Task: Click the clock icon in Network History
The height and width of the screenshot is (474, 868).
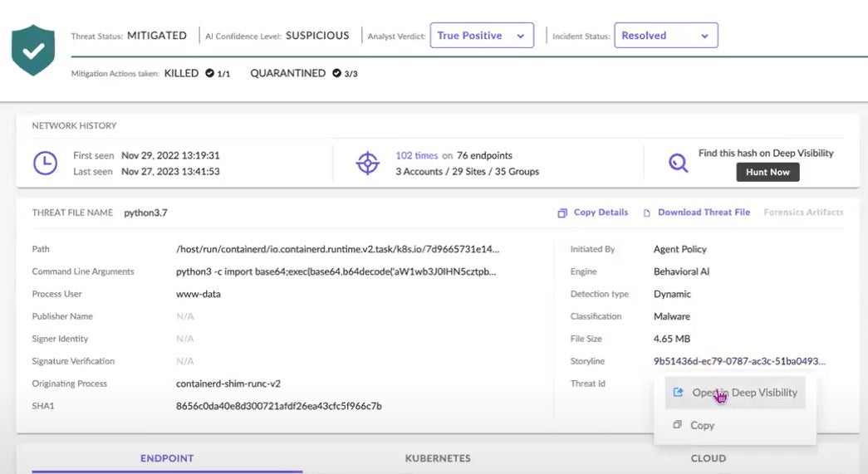Action: [x=45, y=163]
